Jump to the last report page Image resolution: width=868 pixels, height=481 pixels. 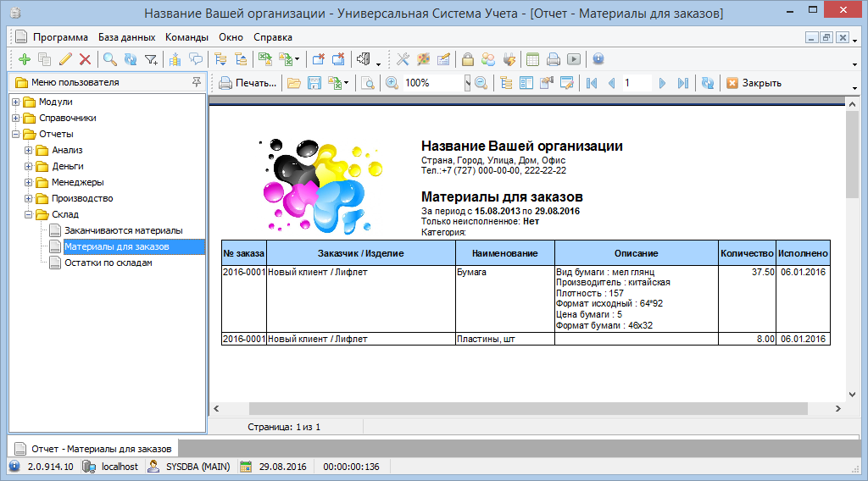(x=682, y=83)
